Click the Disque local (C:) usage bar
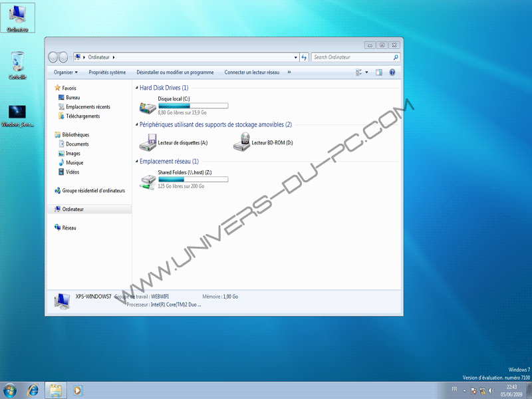Screen dimensions: 532x399 point(193,106)
